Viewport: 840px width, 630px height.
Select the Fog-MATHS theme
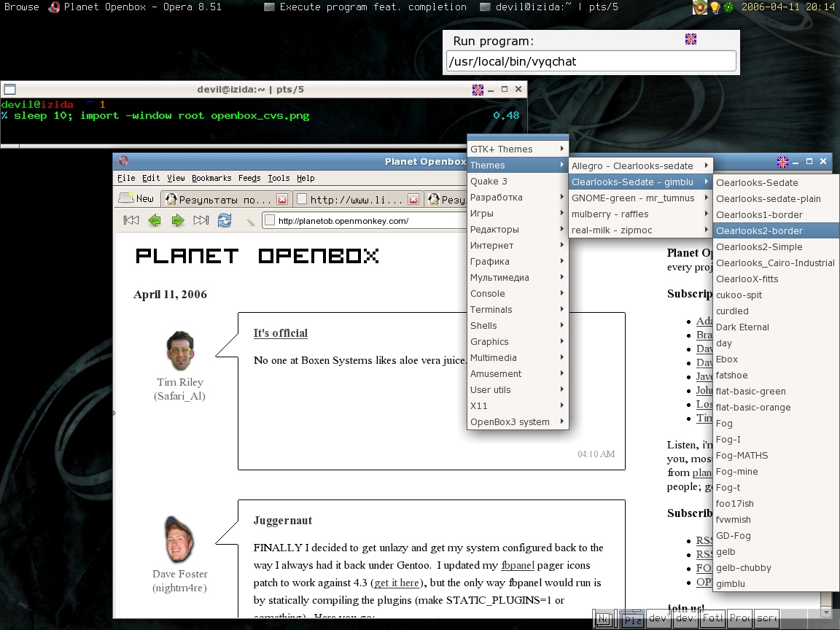point(777,456)
